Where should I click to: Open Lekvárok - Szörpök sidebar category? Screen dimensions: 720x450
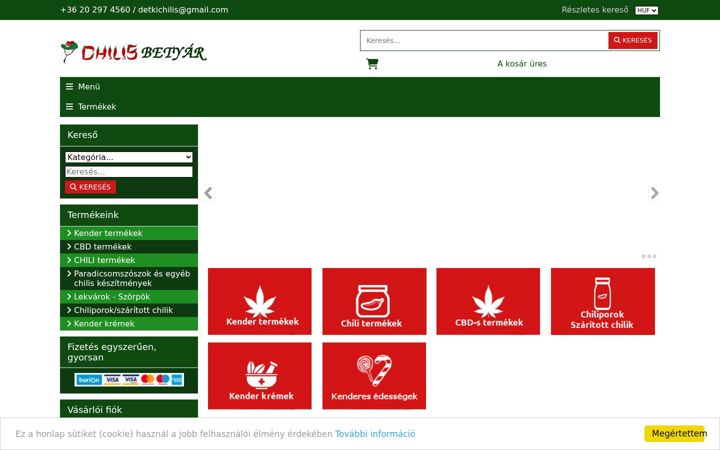click(129, 297)
